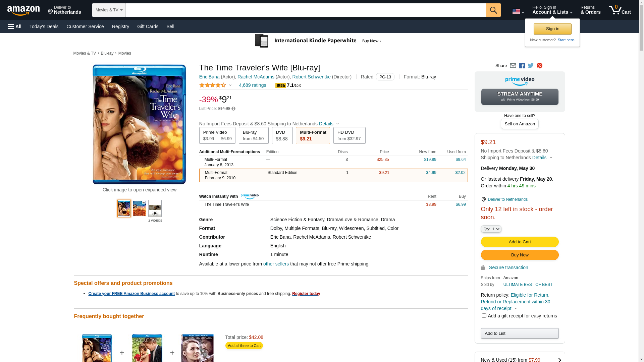The image size is (644, 362).
Task: Open the All hamburger menu
Action: tap(15, 26)
